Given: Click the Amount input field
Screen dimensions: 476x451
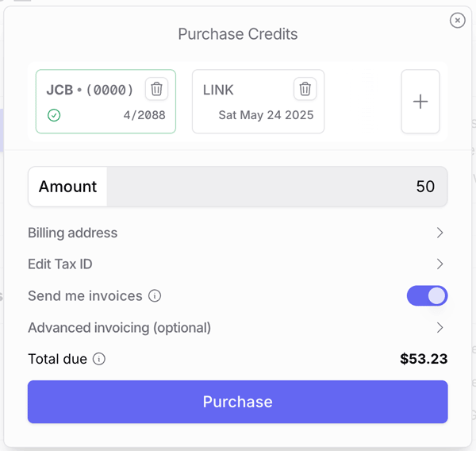Looking at the screenshot, I should point(277,187).
